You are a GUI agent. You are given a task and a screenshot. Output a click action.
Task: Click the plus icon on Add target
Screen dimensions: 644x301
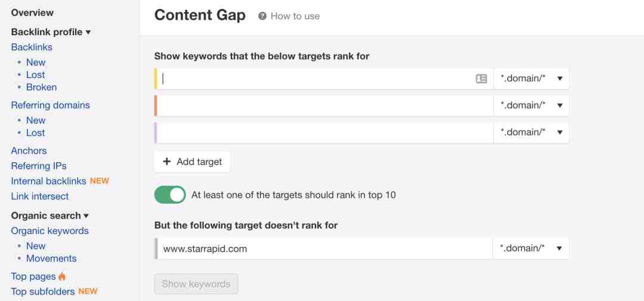click(x=167, y=162)
